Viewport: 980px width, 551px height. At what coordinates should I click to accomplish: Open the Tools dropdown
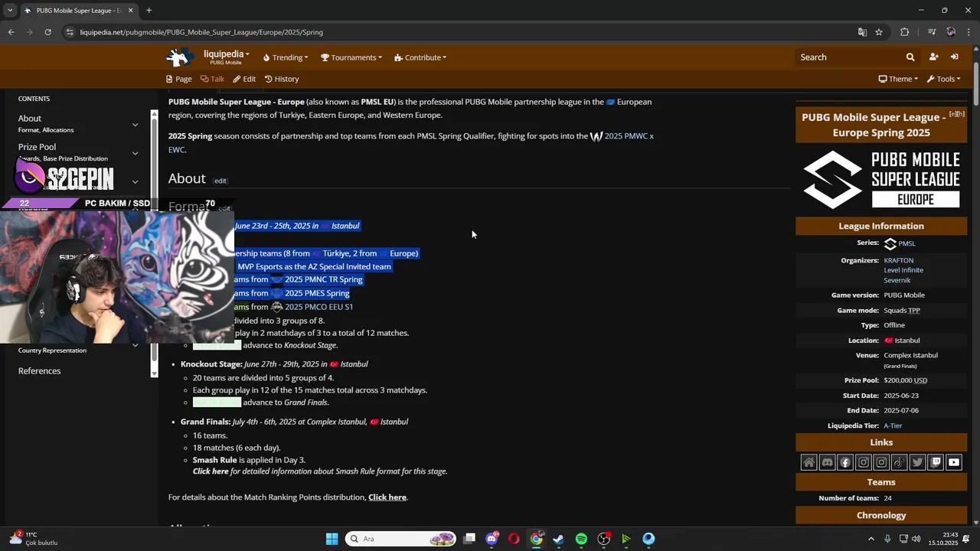(943, 79)
